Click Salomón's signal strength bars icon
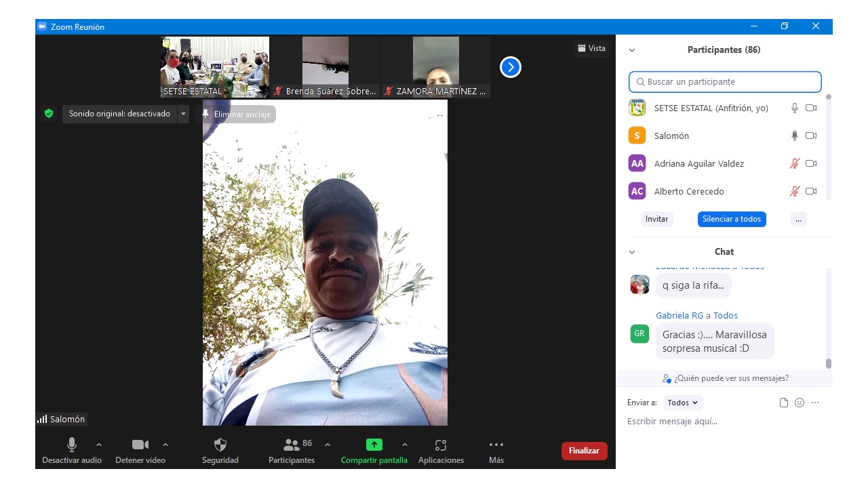This screenshot has width=868, height=488. (42, 419)
